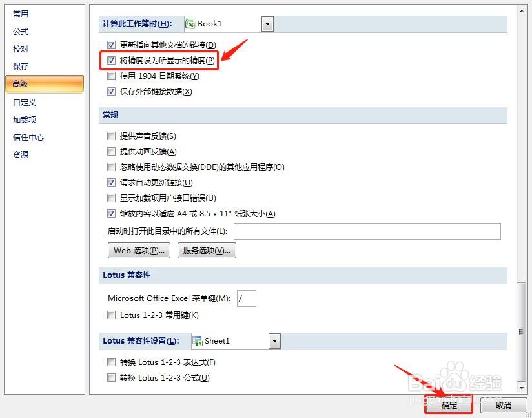The height and width of the screenshot is (418, 532).
Task: Click the sheet icon beside Sheet1
Action: point(198,341)
